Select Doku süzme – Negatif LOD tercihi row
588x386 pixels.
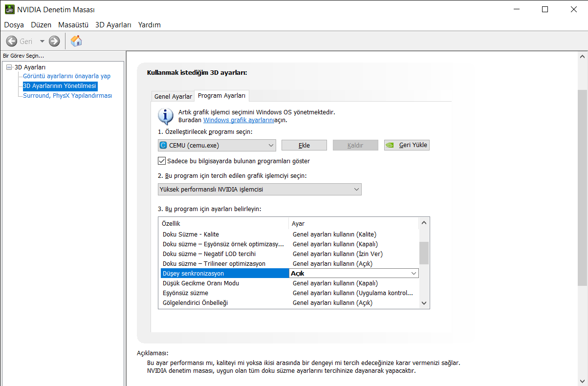point(290,254)
